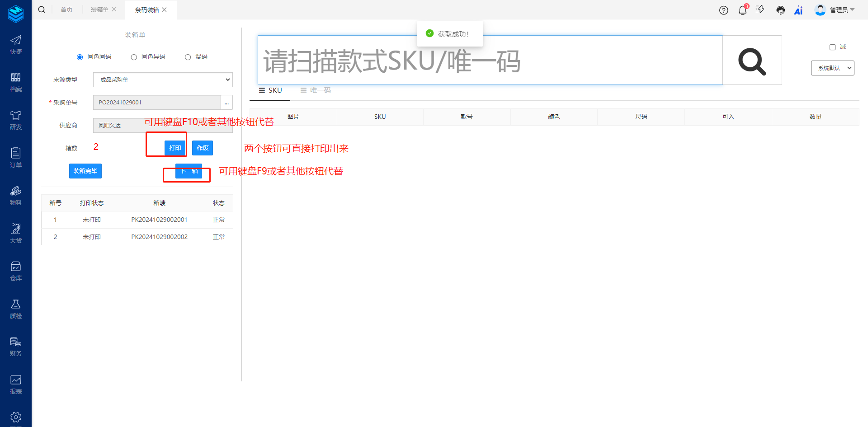Open the 快捷 shortcut sidebar icon
Image resolution: width=868 pixels, height=427 pixels.
click(x=16, y=45)
